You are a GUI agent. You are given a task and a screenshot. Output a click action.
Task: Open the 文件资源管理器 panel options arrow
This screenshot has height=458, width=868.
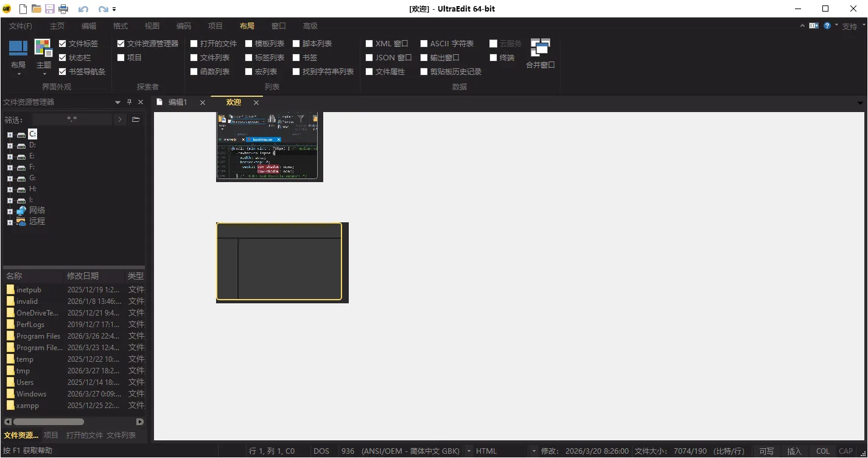[x=118, y=102]
